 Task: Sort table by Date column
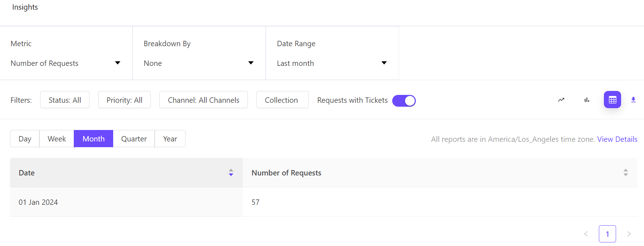coord(231,173)
